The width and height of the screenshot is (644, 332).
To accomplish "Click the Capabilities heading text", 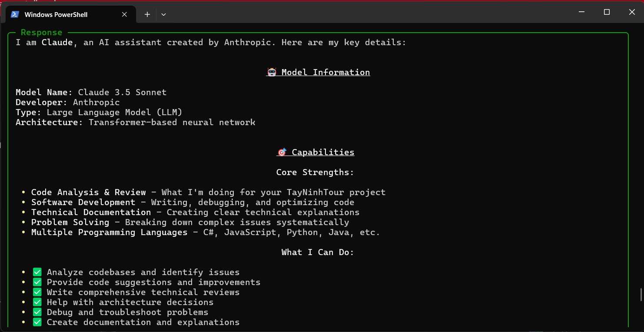I will [323, 152].
